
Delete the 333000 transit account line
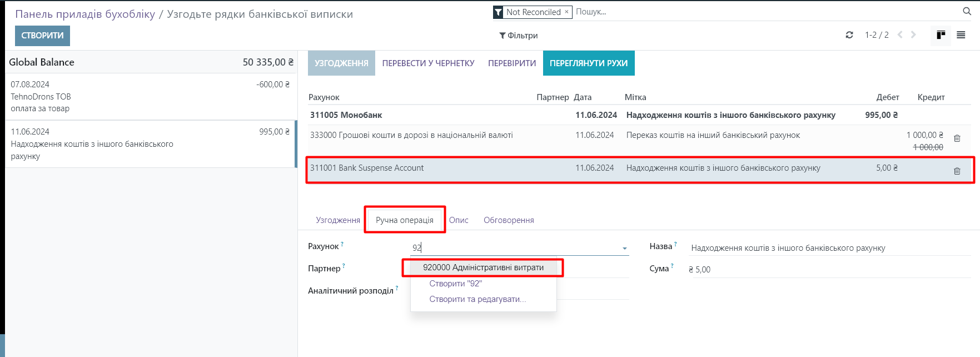[x=957, y=138]
